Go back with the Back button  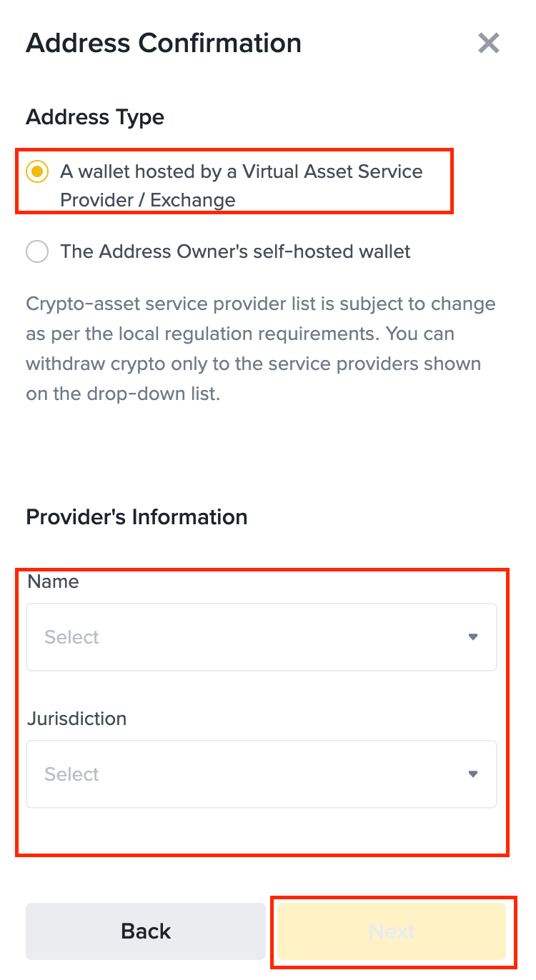(146, 931)
